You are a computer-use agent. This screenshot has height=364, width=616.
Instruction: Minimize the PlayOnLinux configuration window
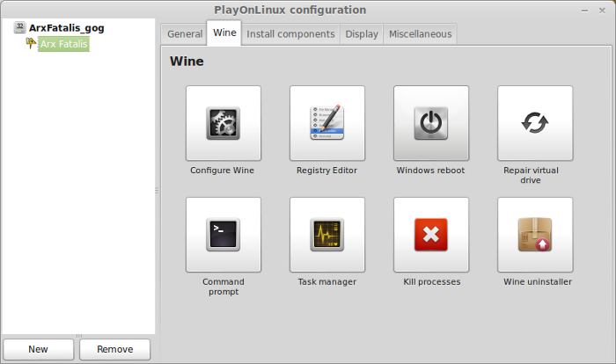click(x=584, y=11)
